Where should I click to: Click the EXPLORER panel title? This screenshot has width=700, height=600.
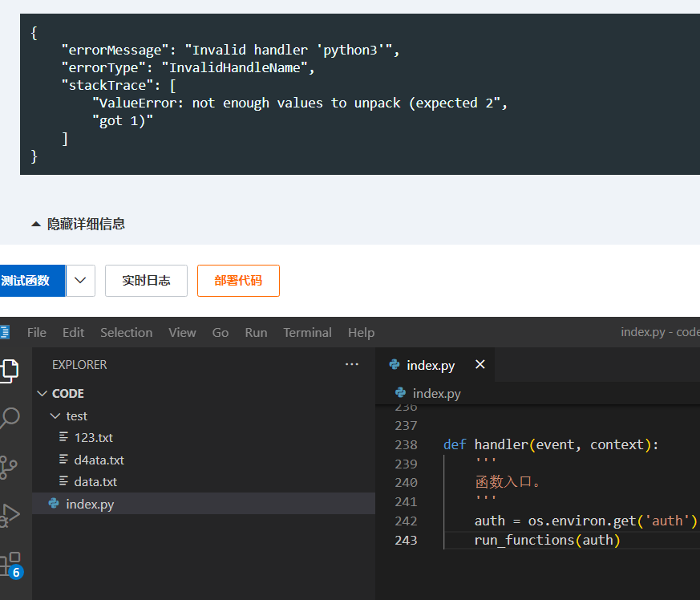(79, 364)
